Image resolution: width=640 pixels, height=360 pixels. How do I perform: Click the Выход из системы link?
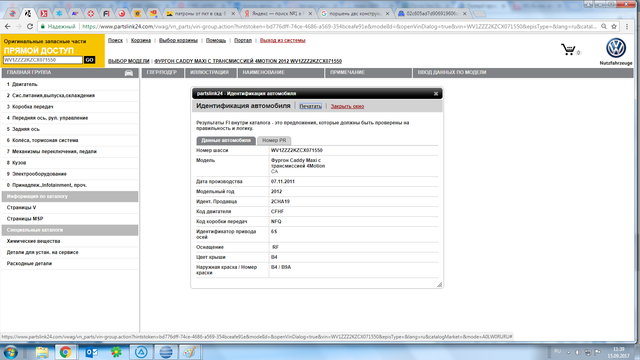click(x=282, y=40)
